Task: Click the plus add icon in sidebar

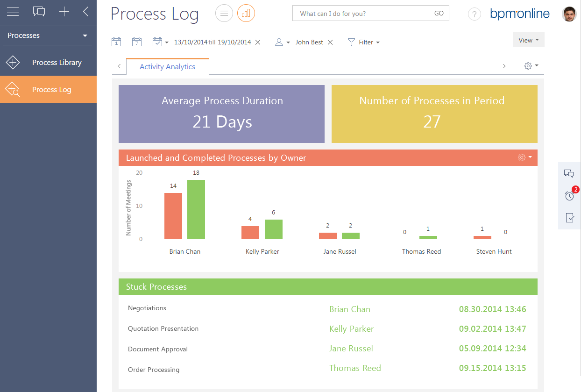Action: click(64, 12)
